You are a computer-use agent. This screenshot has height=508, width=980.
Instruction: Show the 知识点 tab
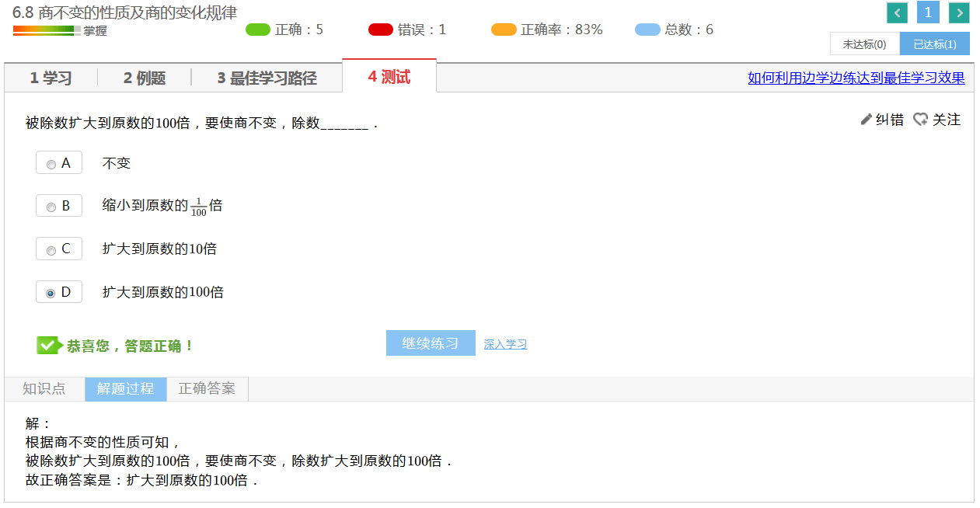[44, 389]
